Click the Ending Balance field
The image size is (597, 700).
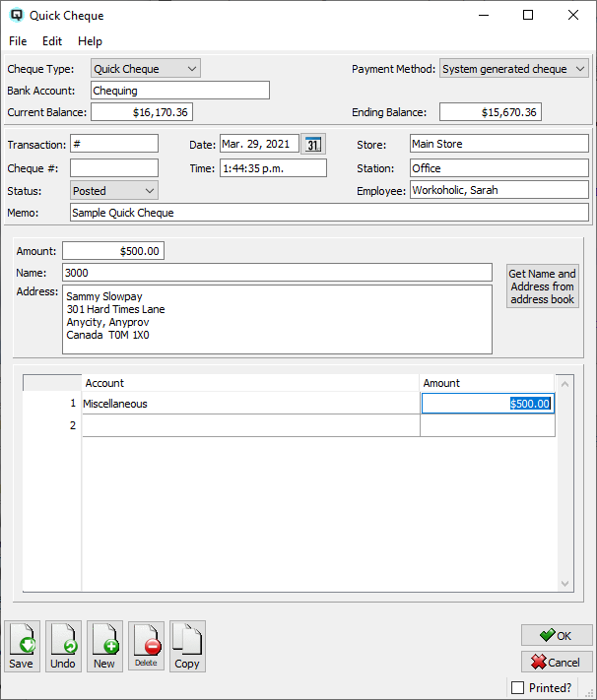(491, 112)
